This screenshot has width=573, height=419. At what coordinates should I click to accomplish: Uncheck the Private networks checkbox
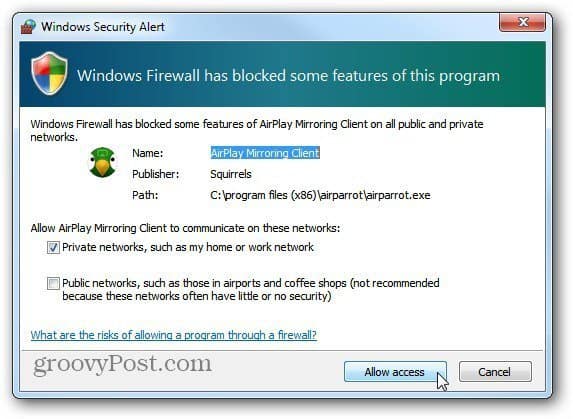(x=53, y=247)
